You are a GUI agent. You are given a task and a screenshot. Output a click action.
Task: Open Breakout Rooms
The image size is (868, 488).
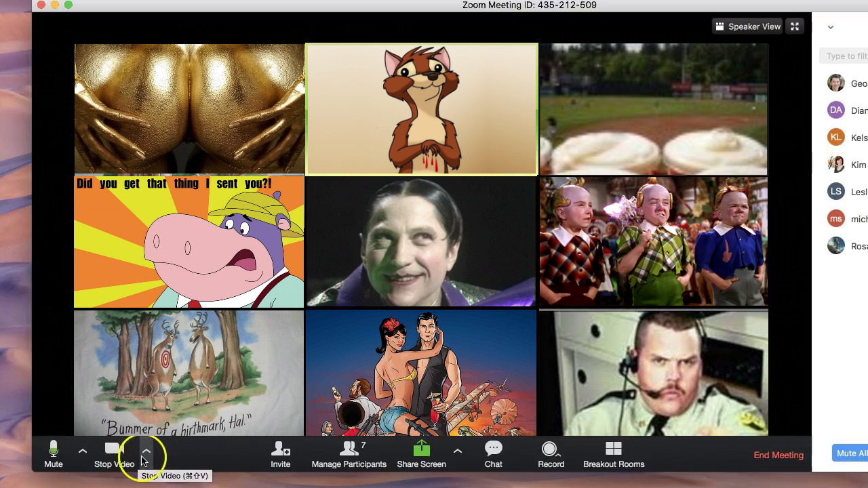coord(613,454)
